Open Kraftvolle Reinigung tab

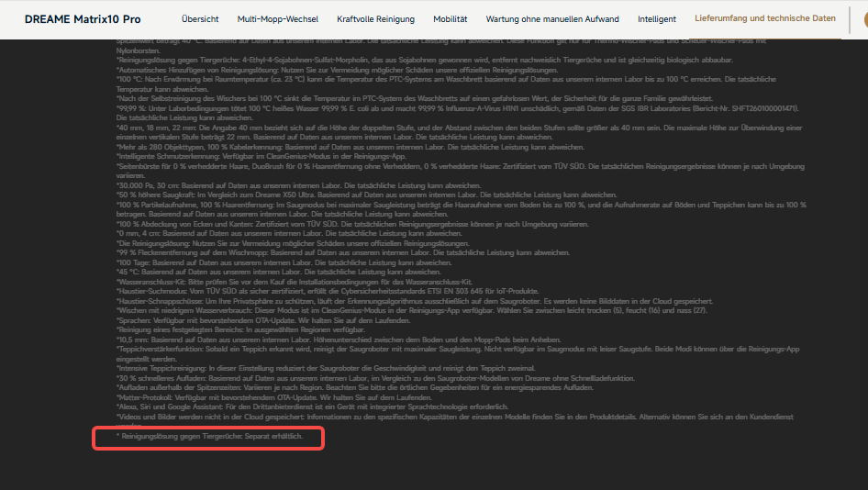coord(376,19)
